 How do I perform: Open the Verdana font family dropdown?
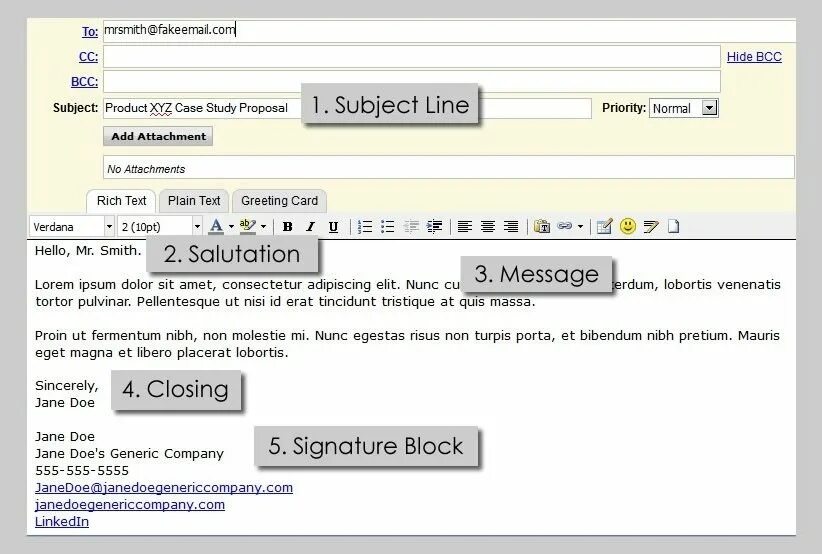[72, 227]
